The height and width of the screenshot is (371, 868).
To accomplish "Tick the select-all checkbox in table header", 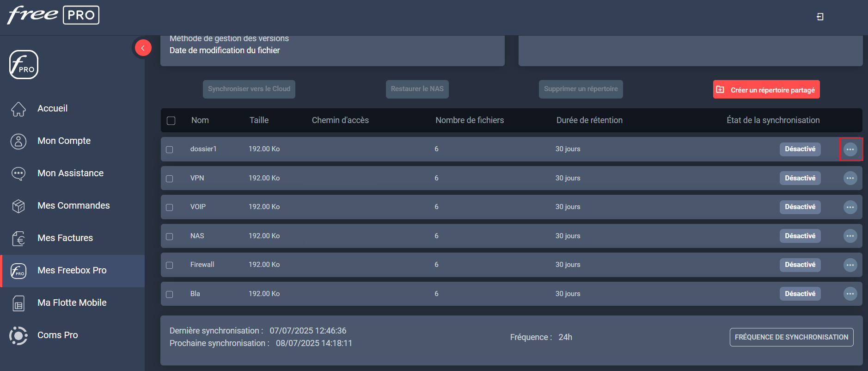I will coord(171,121).
